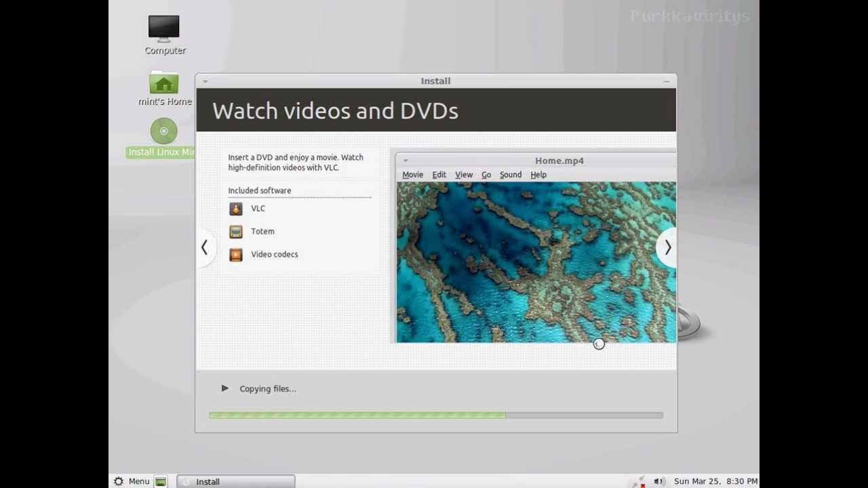Viewport: 868px width, 488px height.
Task: Click the Copying files... status text
Action: (x=268, y=389)
